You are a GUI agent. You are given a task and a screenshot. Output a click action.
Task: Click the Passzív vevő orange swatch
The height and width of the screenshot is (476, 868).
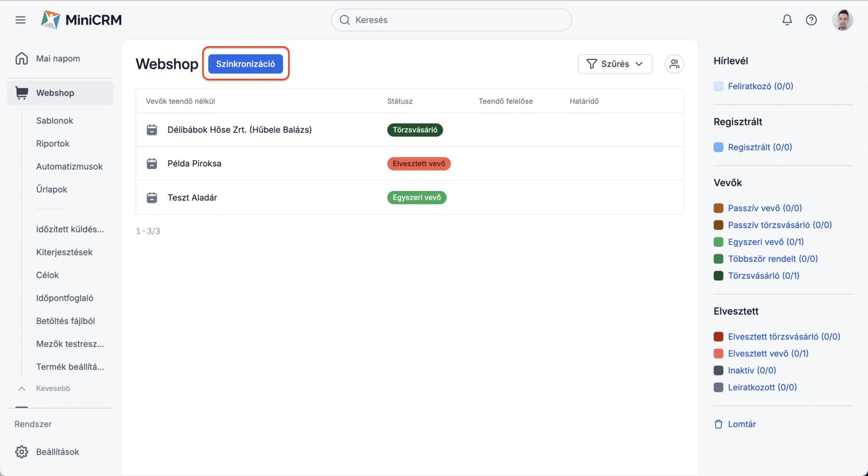point(718,208)
